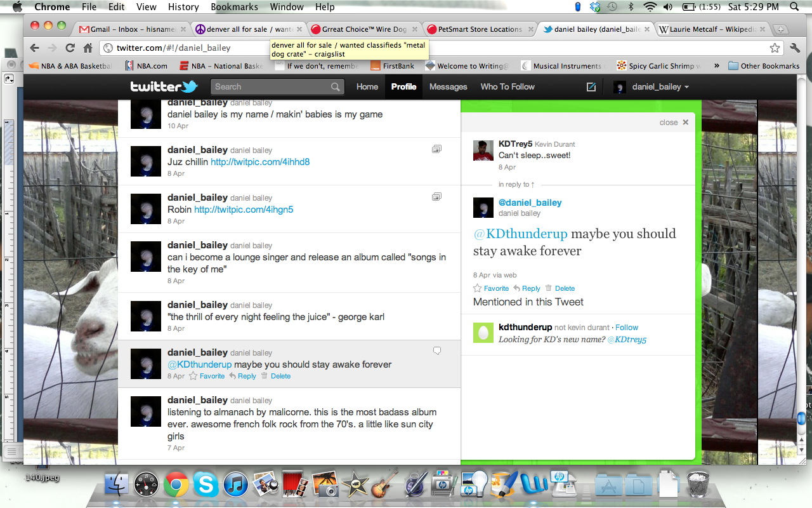Open the Other Bookmarks folder
Image resolution: width=812 pixels, height=508 pixels.
(764, 66)
